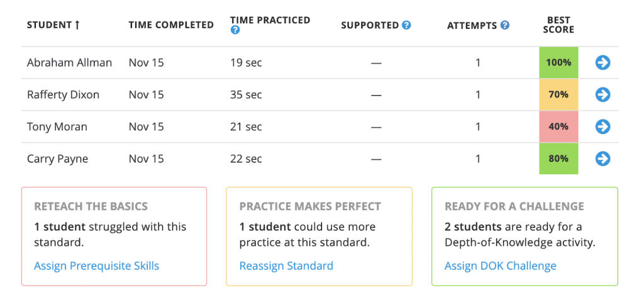644x297 pixels.
Task: Click Rafferty Dixon's yellow 70% score cell
Action: point(558,94)
